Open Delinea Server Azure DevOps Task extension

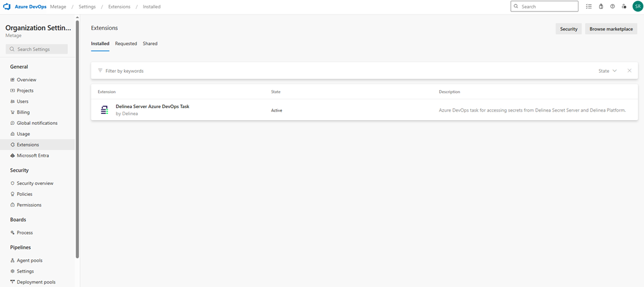point(152,106)
